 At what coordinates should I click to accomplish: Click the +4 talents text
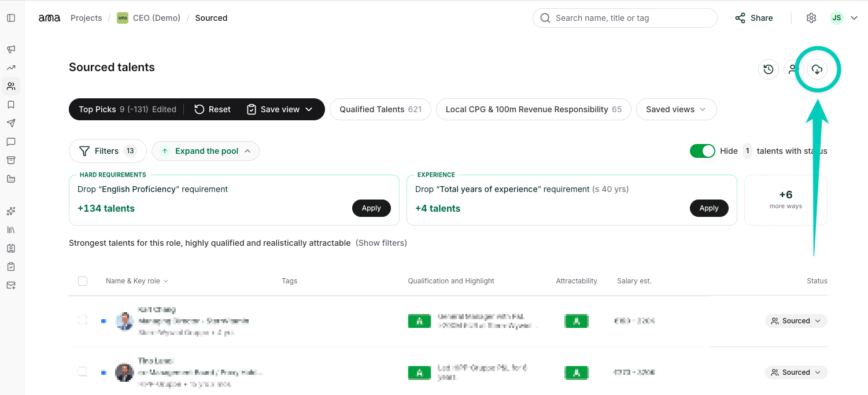[438, 209]
